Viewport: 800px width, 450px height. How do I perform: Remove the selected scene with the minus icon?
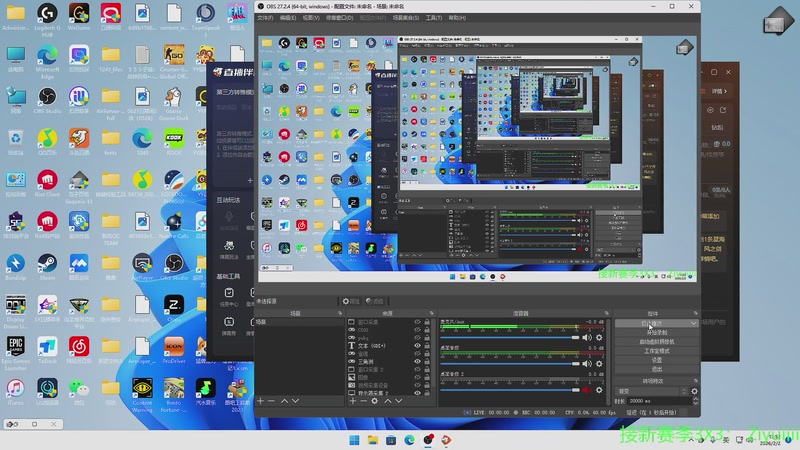(271, 401)
